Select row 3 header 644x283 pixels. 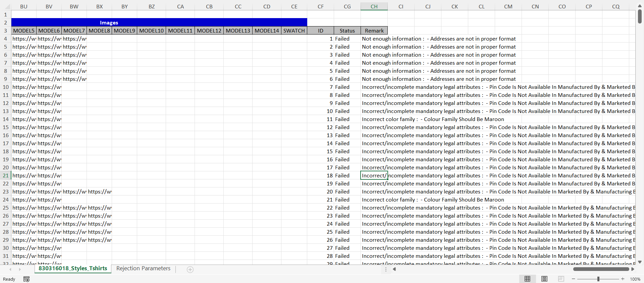[x=6, y=31]
